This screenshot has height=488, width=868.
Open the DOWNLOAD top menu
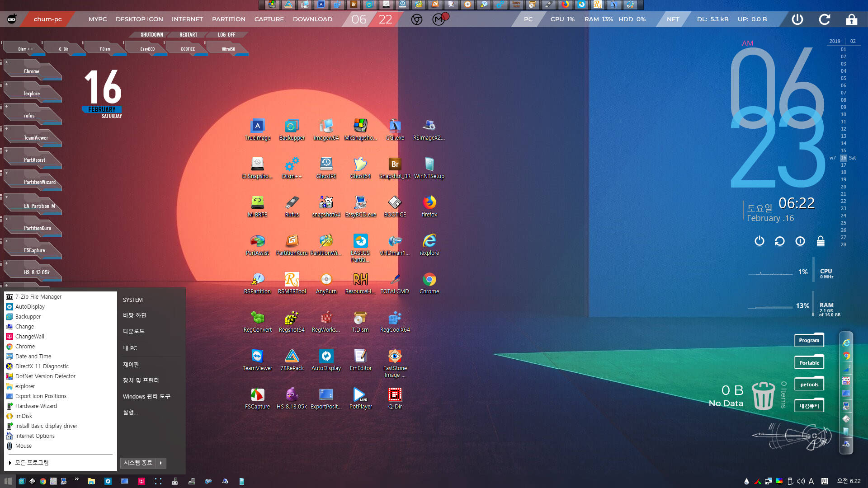[312, 19]
